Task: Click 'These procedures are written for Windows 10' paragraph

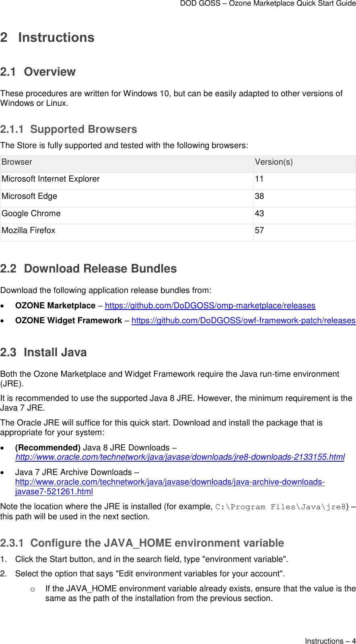Action: coord(171,98)
